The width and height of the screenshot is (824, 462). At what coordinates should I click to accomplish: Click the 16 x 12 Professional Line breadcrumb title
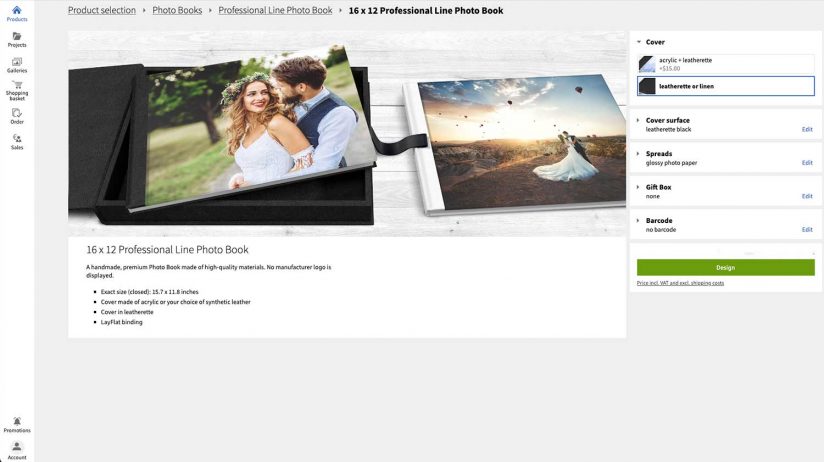point(426,11)
